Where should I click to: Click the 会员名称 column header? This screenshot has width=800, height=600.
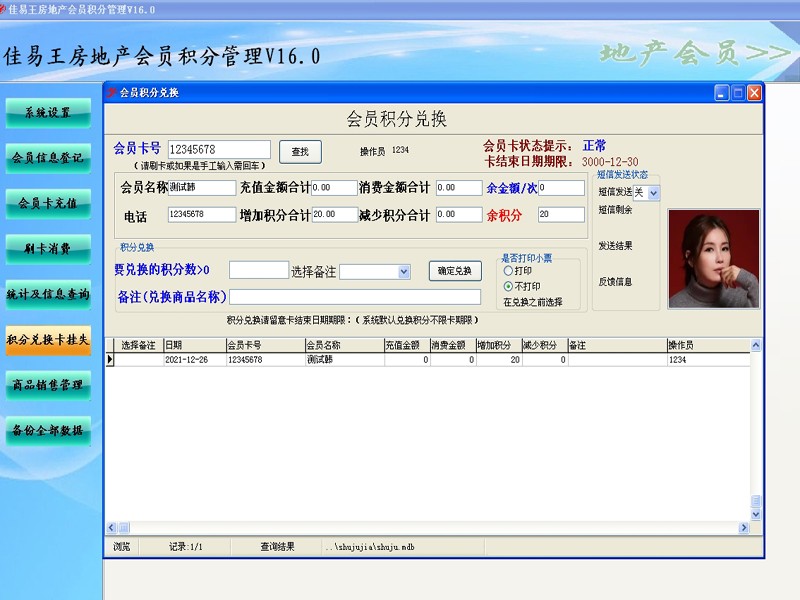[343, 345]
